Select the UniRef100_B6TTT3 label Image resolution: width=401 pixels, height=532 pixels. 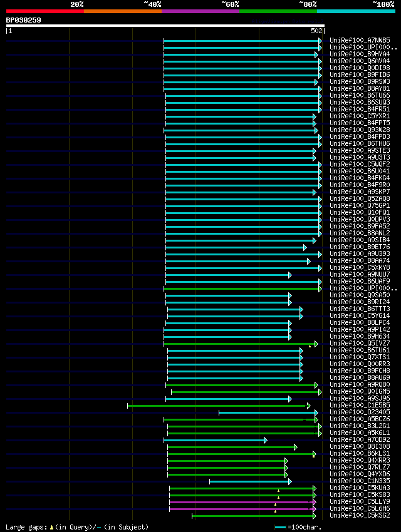[360, 309]
